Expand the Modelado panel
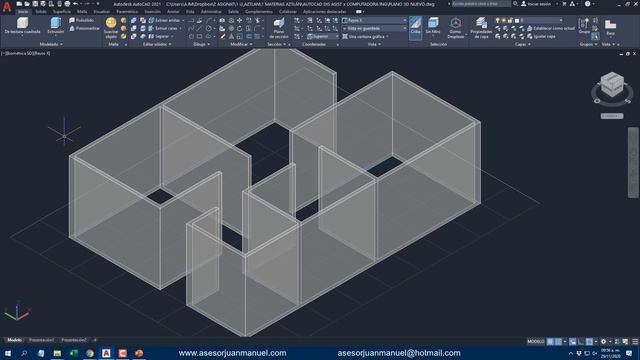The height and width of the screenshot is (360, 640). tap(51, 44)
